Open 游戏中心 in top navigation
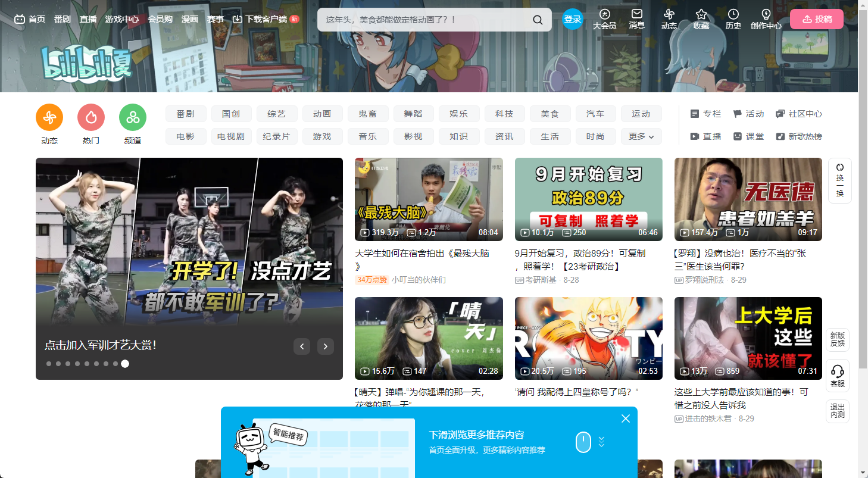Screen dimensions: 868x478 122,19
